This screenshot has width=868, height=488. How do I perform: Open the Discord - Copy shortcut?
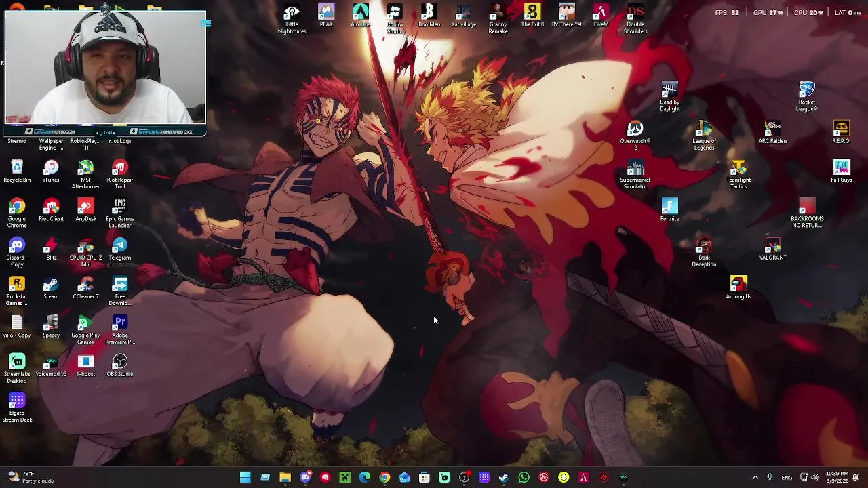pos(17,252)
